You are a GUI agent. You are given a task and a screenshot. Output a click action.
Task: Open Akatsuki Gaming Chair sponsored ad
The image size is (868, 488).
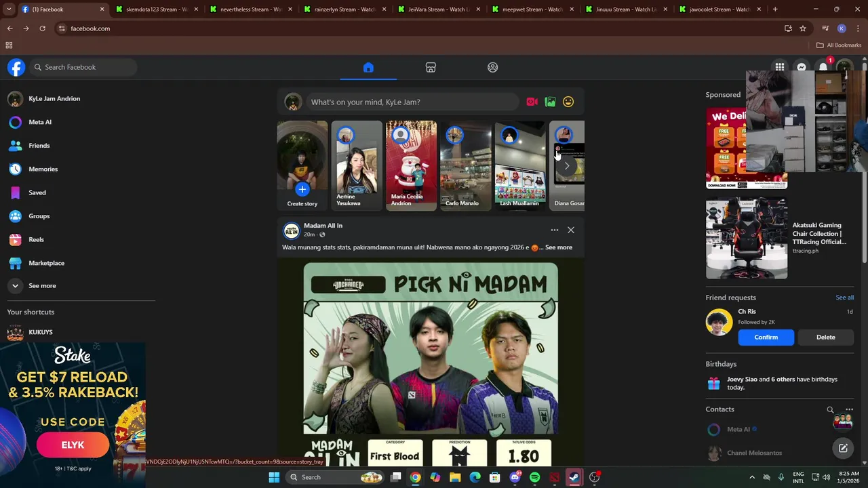[x=780, y=238]
